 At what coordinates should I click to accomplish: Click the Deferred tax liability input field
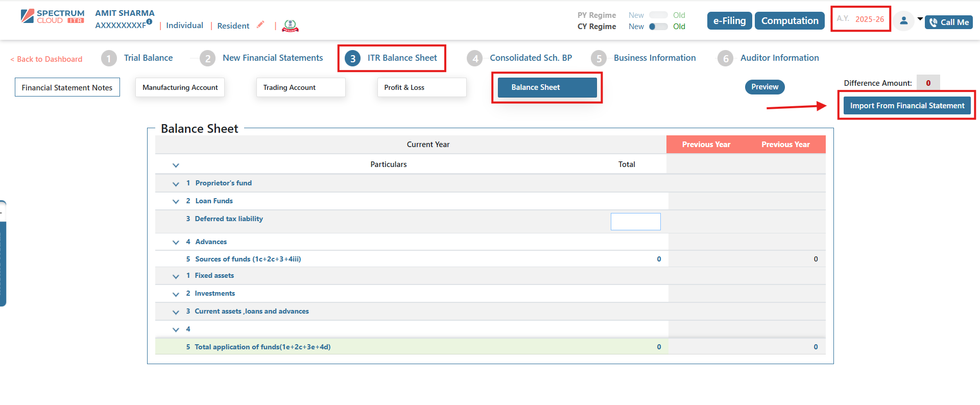point(635,222)
